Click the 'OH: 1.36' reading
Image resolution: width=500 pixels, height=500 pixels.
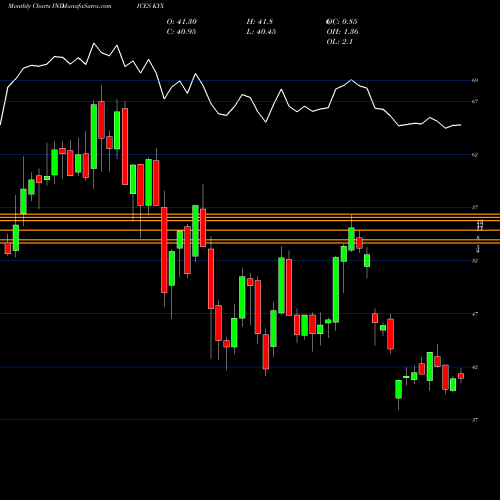pyautogui.click(x=342, y=32)
